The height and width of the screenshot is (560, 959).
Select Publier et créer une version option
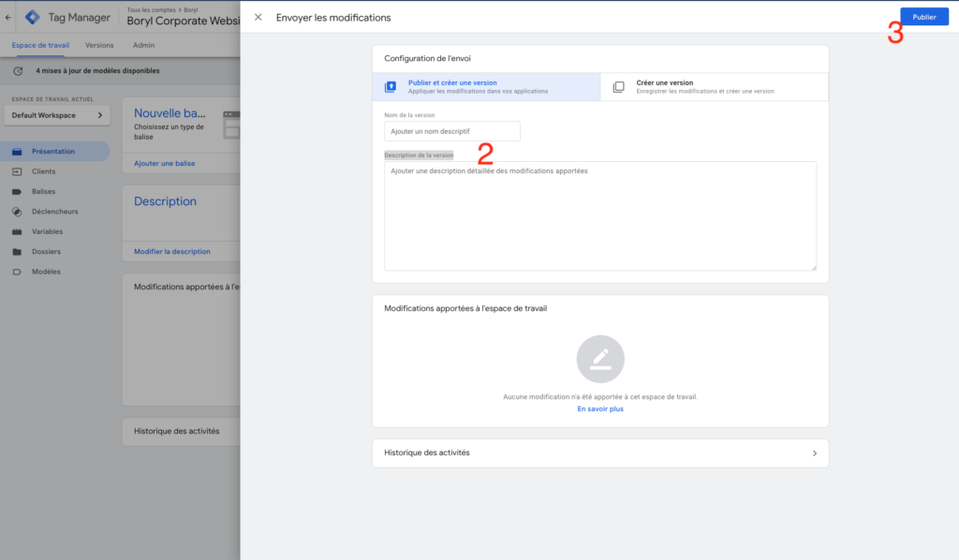(486, 87)
